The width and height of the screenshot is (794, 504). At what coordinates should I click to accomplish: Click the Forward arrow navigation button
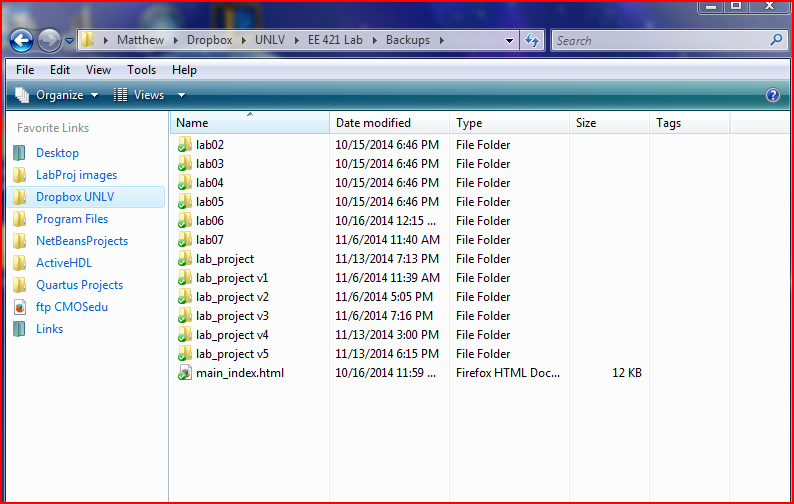[x=49, y=41]
